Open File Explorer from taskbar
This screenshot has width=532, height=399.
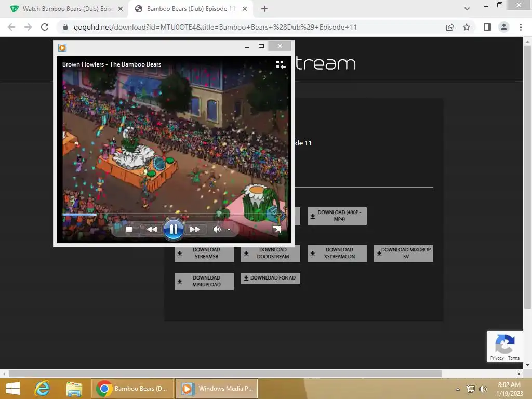click(74, 389)
